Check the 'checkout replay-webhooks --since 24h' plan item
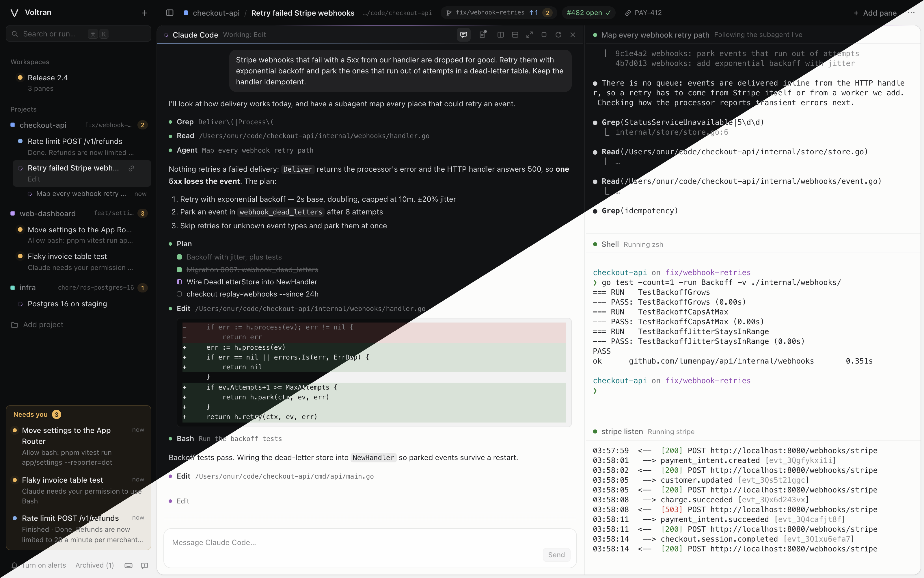This screenshot has width=924, height=578. 179,294
